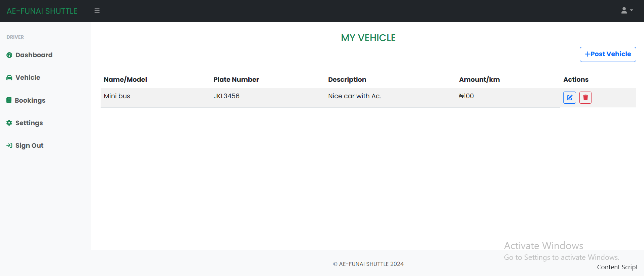Screen dimensions: 644x276
Task: Click the car icon beside Vehicle
Action: point(9,78)
